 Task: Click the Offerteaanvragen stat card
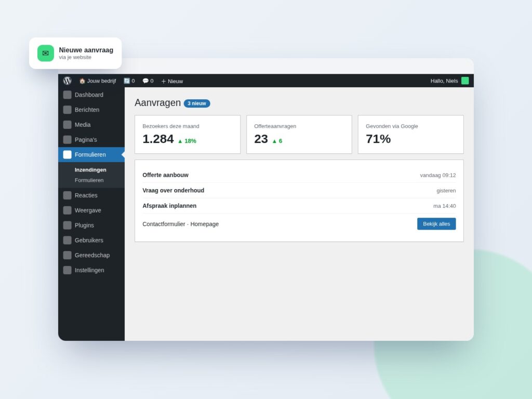pos(299,135)
